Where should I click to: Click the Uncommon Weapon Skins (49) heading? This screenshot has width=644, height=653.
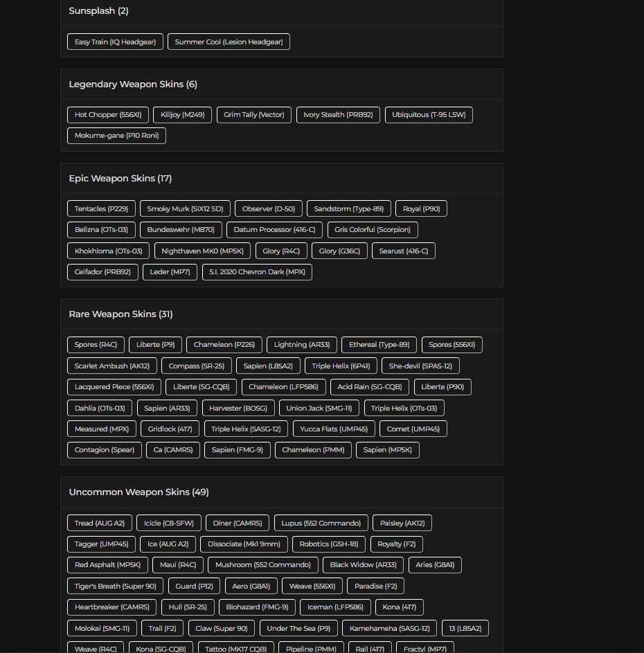tap(138, 492)
